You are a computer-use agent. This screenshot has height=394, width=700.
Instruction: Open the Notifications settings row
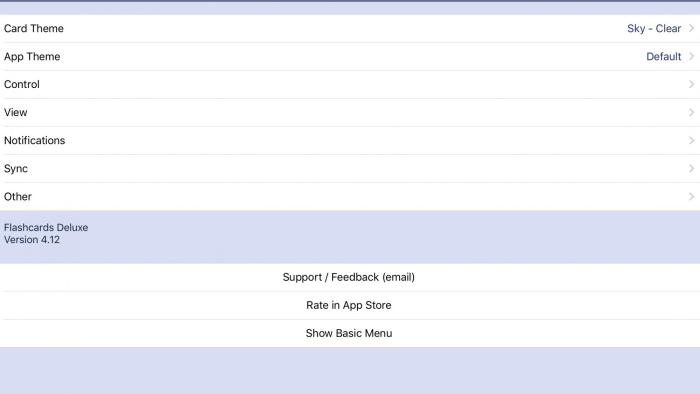tap(350, 141)
